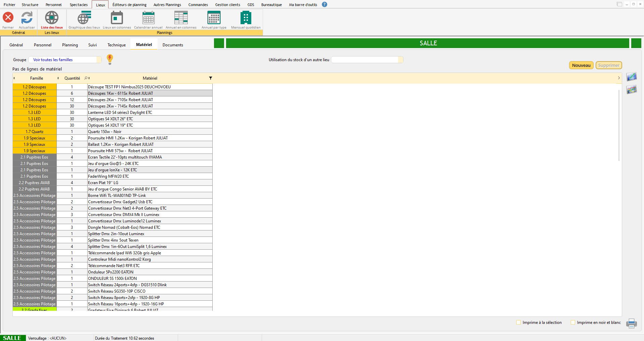
Task: Switch to the Technique tab
Action: [117, 45]
